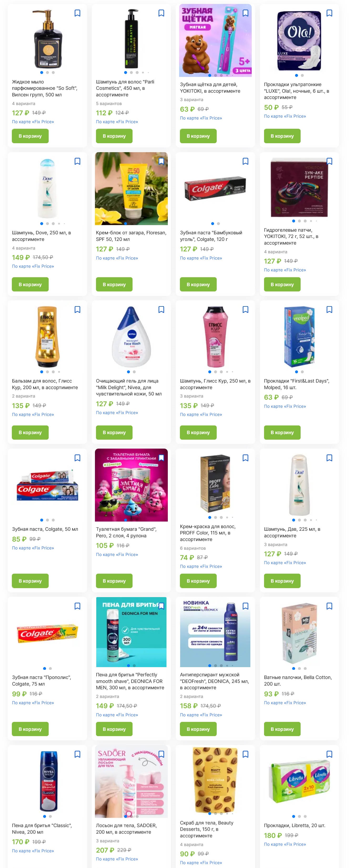
Task: Bookmark the So Soft liquid soap product
Action: (x=77, y=13)
